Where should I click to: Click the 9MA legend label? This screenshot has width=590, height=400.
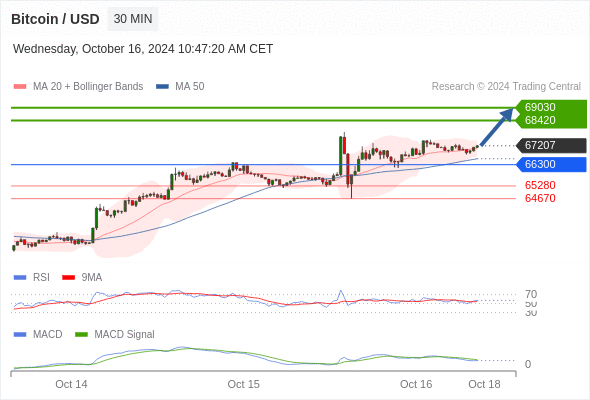click(92, 278)
